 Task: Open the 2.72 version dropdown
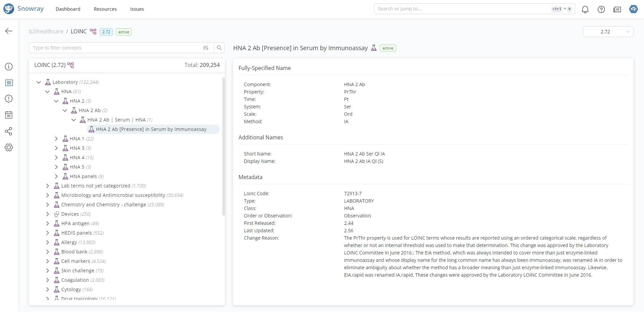(608, 32)
